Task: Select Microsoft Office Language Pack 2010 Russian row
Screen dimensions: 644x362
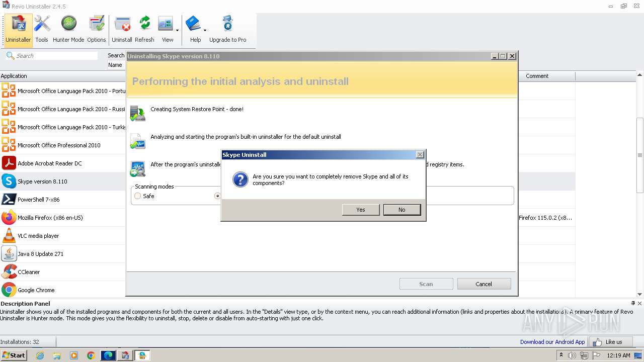Action: click(x=63, y=109)
